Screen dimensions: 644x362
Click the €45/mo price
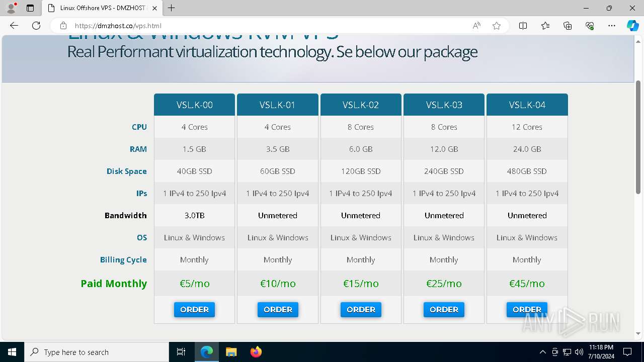[527, 284]
